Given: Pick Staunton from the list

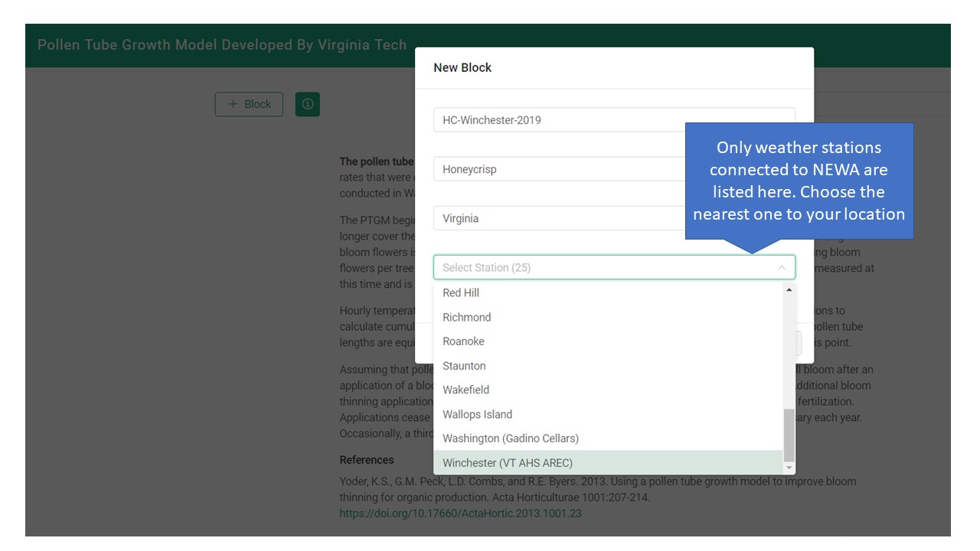Looking at the screenshot, I should point(464,366).
